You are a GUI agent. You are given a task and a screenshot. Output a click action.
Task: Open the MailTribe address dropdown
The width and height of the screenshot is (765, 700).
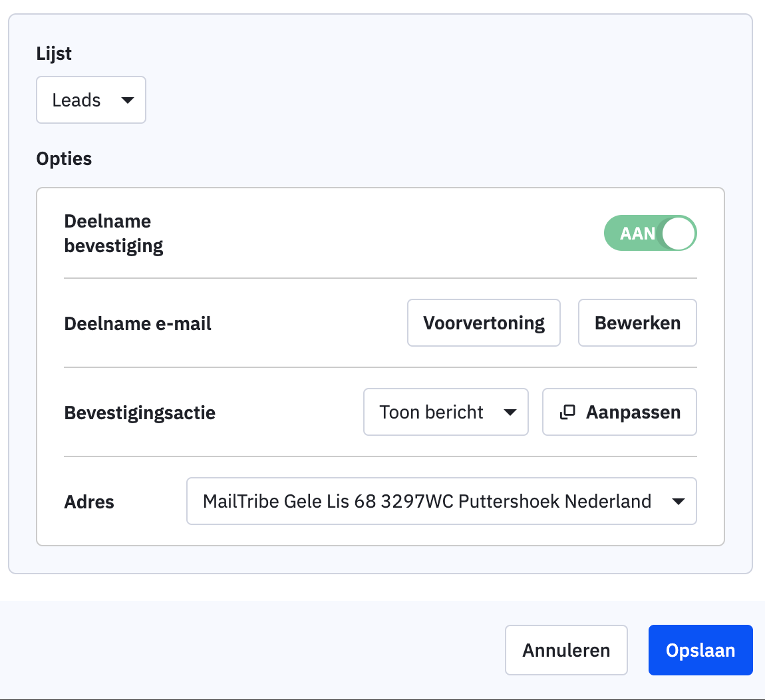pyautogui.click(x=441, y=502)
